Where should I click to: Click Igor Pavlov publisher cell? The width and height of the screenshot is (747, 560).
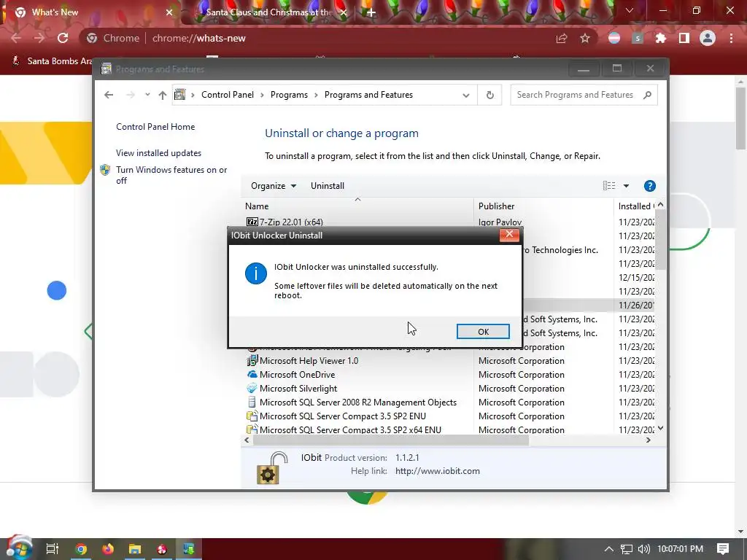click(x=500, y=222)
